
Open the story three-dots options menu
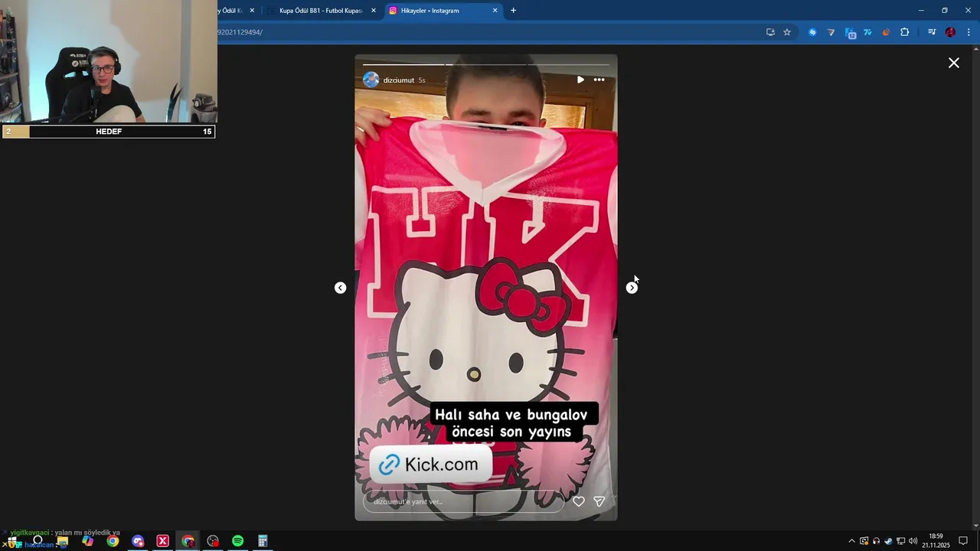point(599,80)
